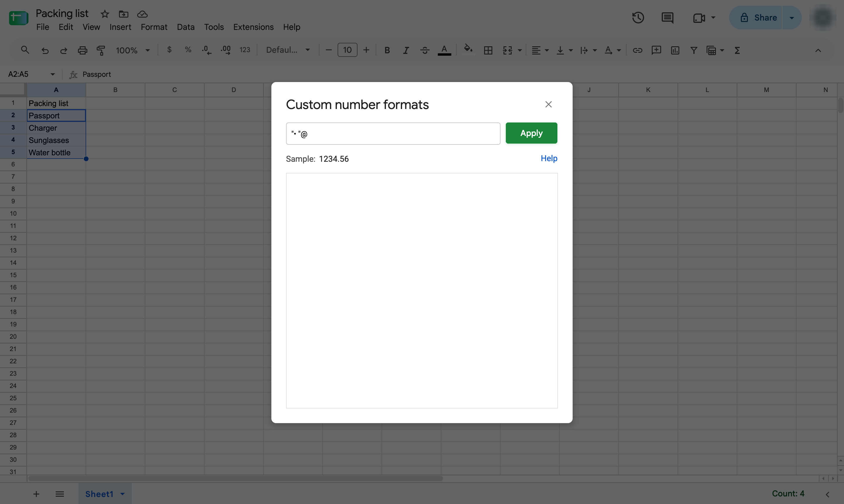The image size is (844, 504).
Task: Increase font size with the plus button
Action: pyautogui.click(x=366, y=50)
